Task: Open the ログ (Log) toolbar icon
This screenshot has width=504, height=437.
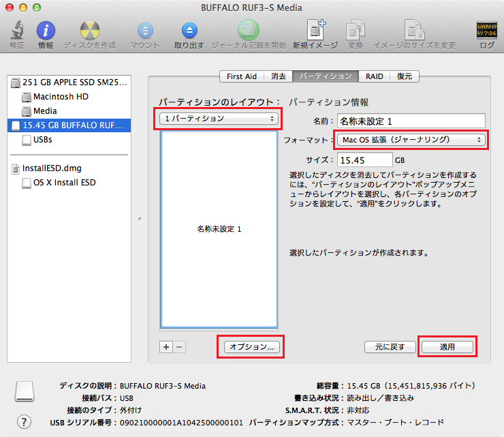Action: click(487, 29)
